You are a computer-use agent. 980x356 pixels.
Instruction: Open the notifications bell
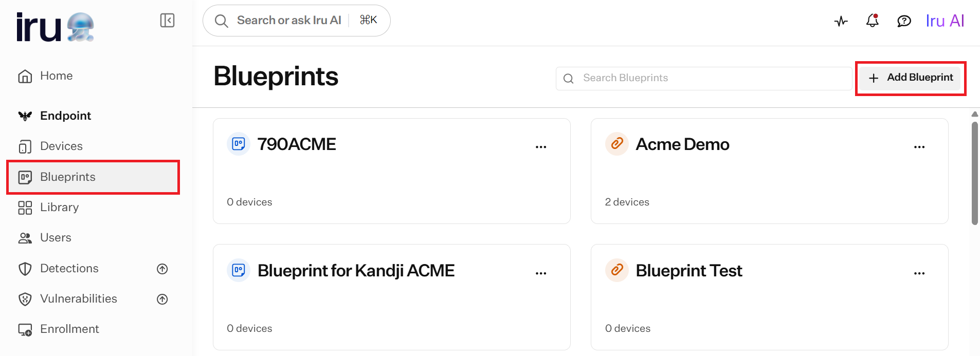873,21
